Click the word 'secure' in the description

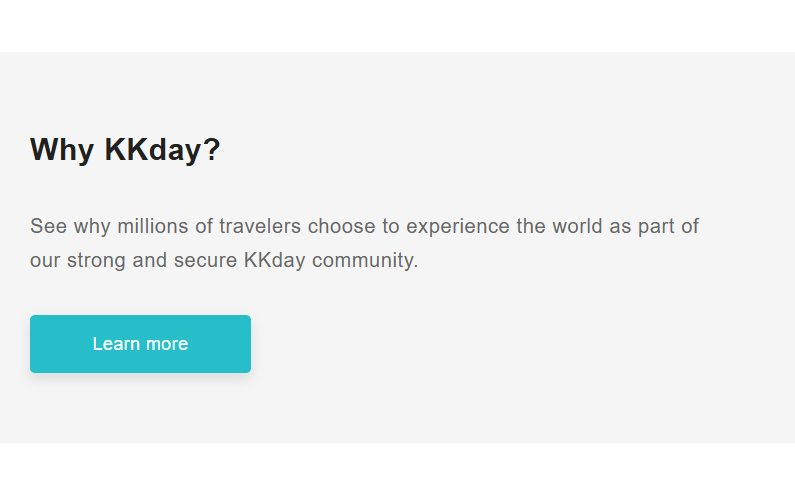click(204, 262)
